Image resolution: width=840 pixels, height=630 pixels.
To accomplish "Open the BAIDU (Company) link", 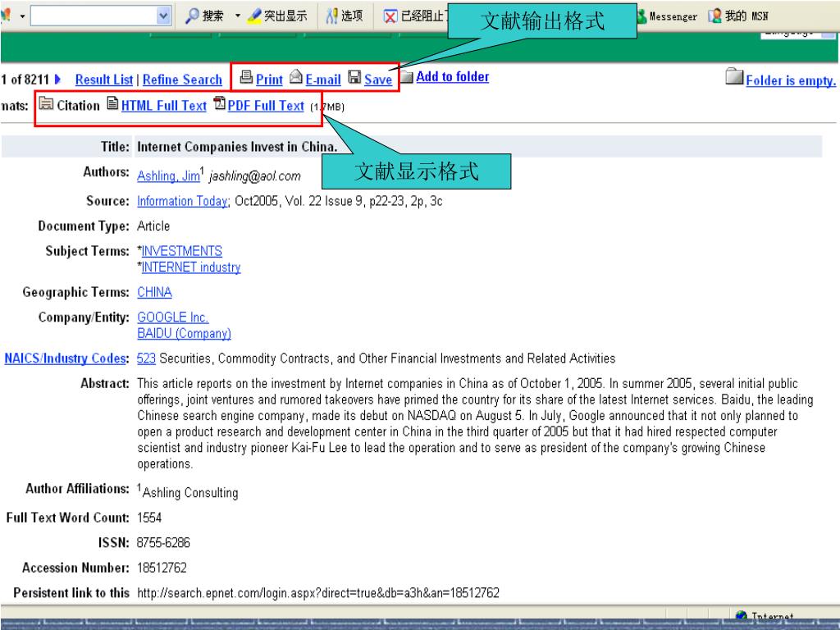I will click(x=184, y=333).
